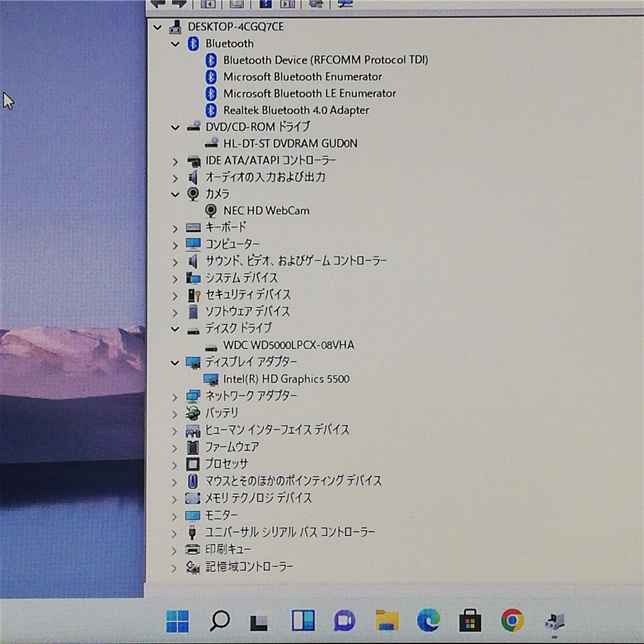
Task: Select Intel(R) HD Graphics 5500 adapter
Action: [287, 379]
